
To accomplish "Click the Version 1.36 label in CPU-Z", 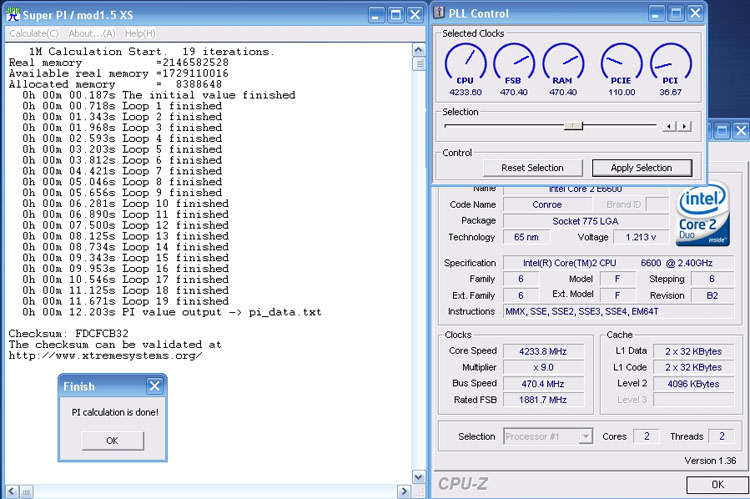I will (x=710, y=461).
